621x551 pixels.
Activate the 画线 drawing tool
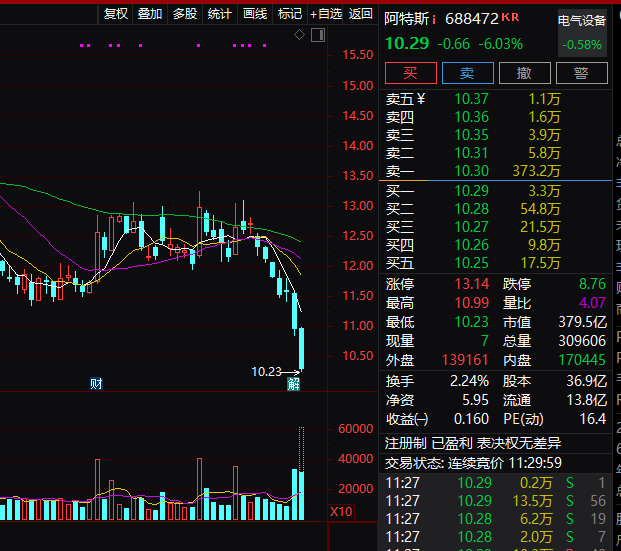(255, 14)
